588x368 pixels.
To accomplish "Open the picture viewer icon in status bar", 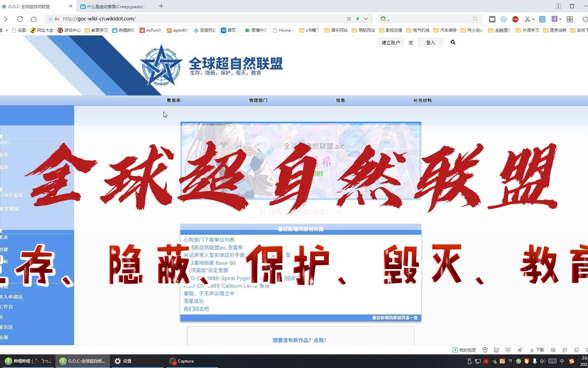I will 496,350.
